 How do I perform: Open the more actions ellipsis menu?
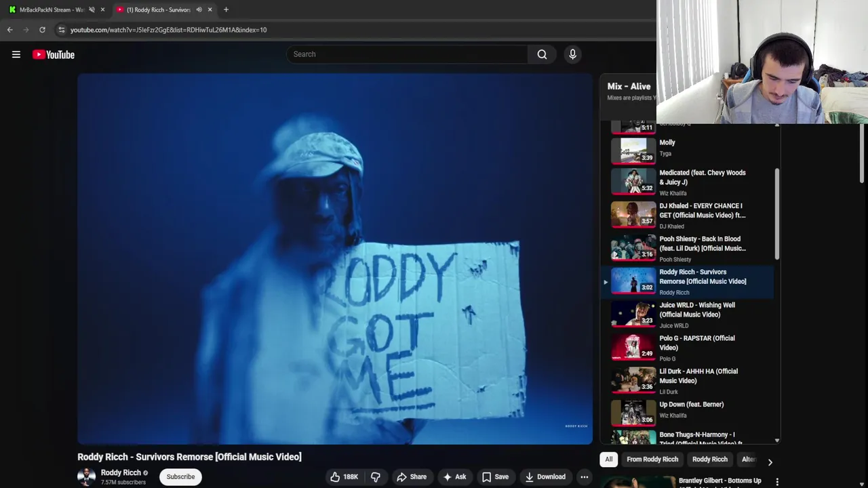pos(584,477)
